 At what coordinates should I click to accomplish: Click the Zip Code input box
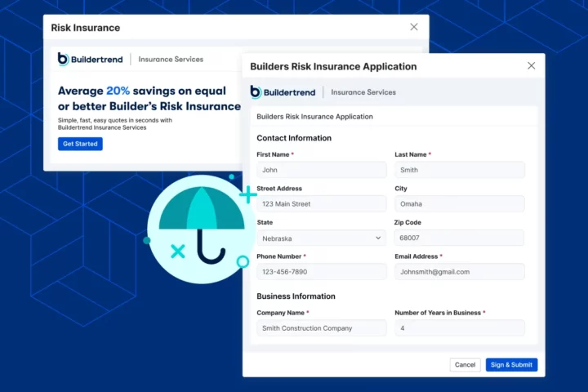(x=459, y=238)
